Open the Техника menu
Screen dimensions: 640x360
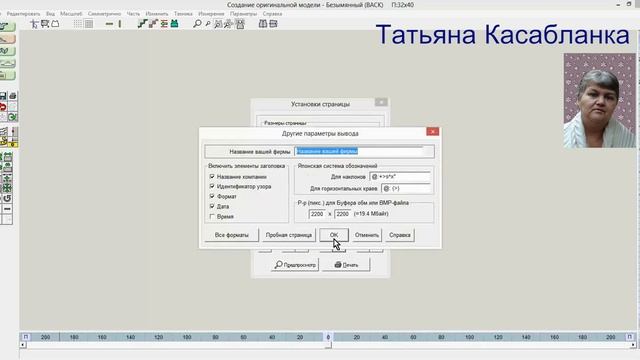[x=183, y=14]
